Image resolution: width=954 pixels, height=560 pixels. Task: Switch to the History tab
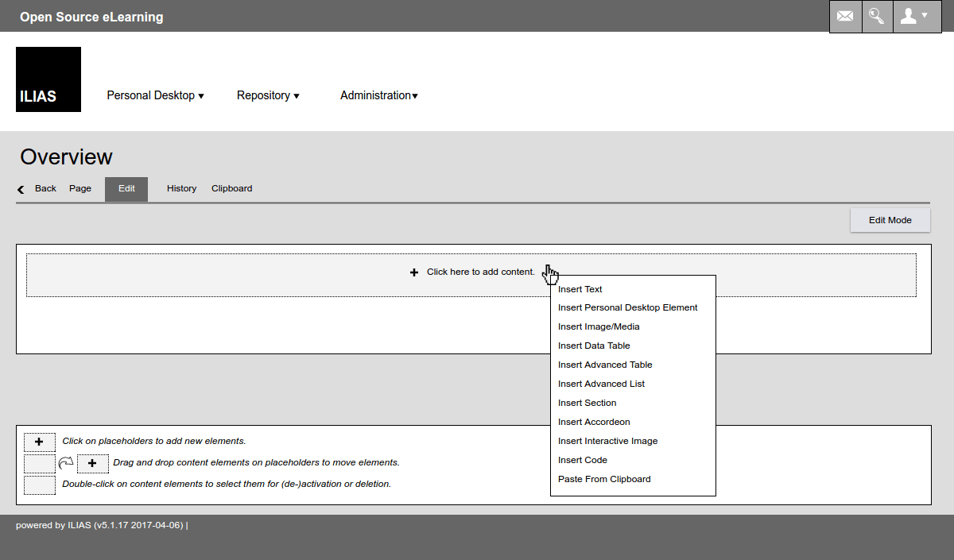coord(181,189)
